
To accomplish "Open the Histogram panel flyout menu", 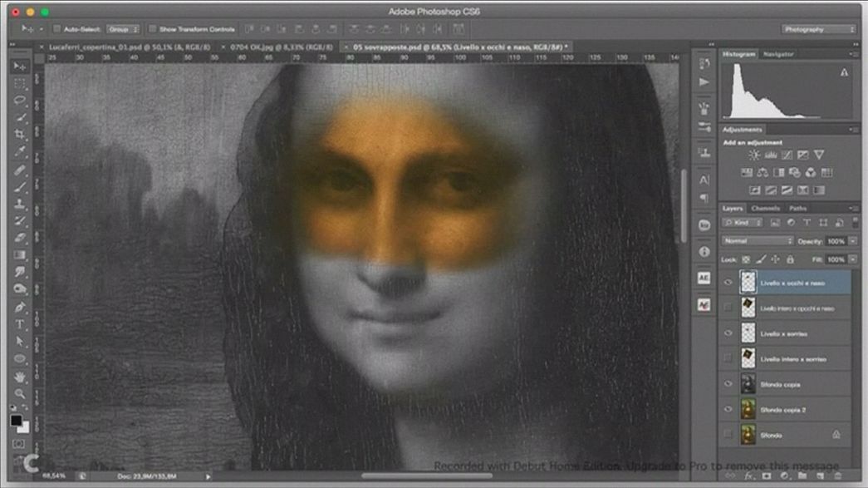I will (x=853, y=54).
